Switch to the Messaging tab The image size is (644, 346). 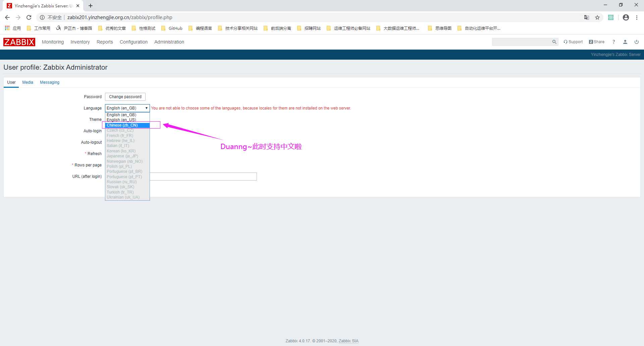50,82
